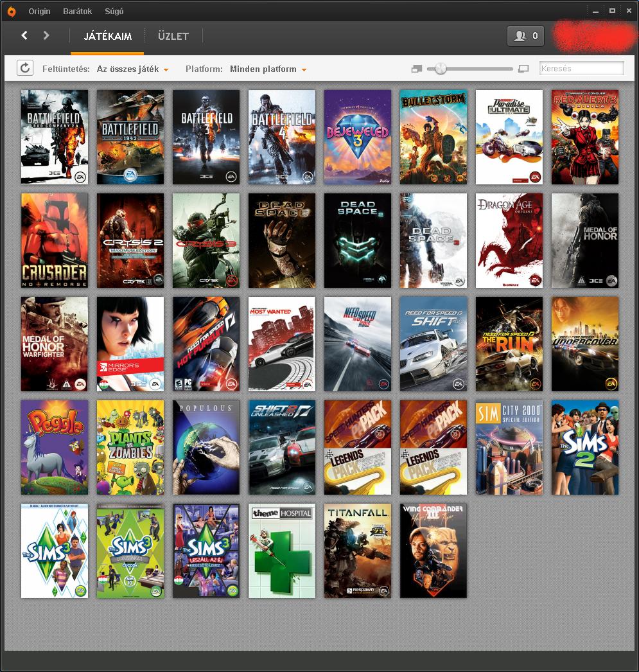Open the Súgó menu

(x=114, y=12)
